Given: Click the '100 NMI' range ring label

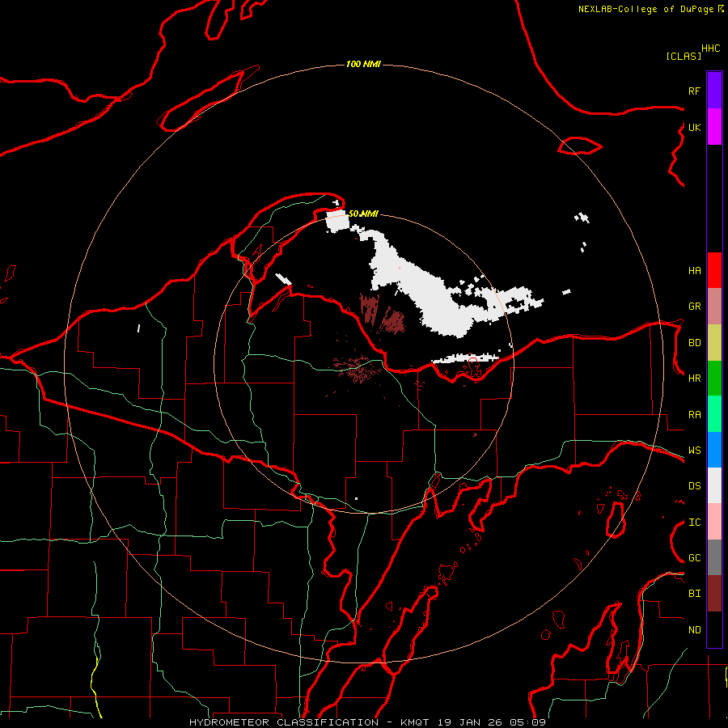Looking at the screenshot, I should pos(363,64).
